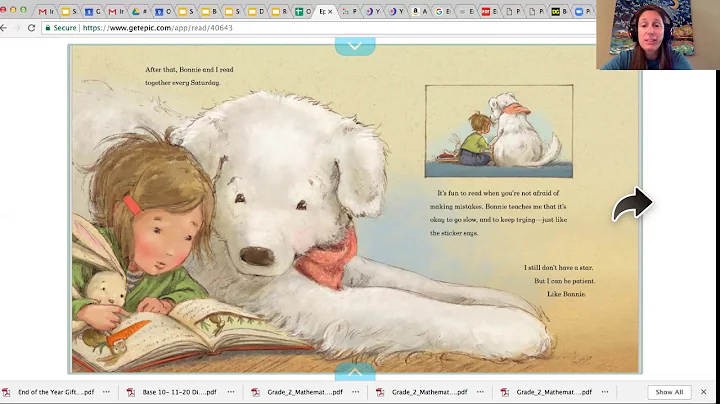Open the bottom chevron-up panel of the reader
The width and height of the screenshot is (720, 404).
(355, 372)
